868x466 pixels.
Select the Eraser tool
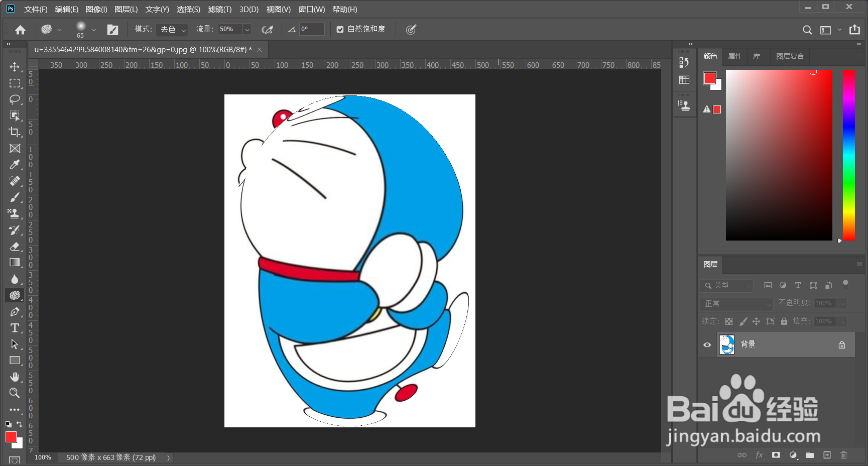click(x=15, y=246)
